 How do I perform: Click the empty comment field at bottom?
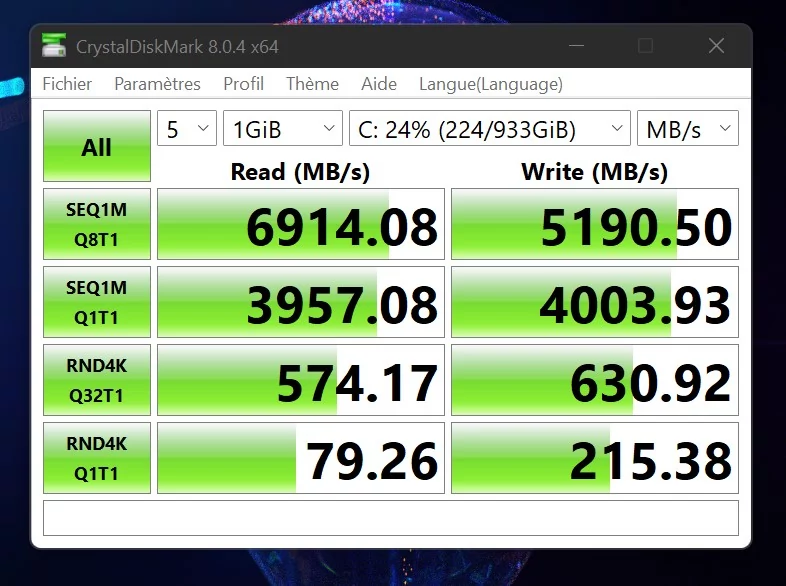[391, 518]
